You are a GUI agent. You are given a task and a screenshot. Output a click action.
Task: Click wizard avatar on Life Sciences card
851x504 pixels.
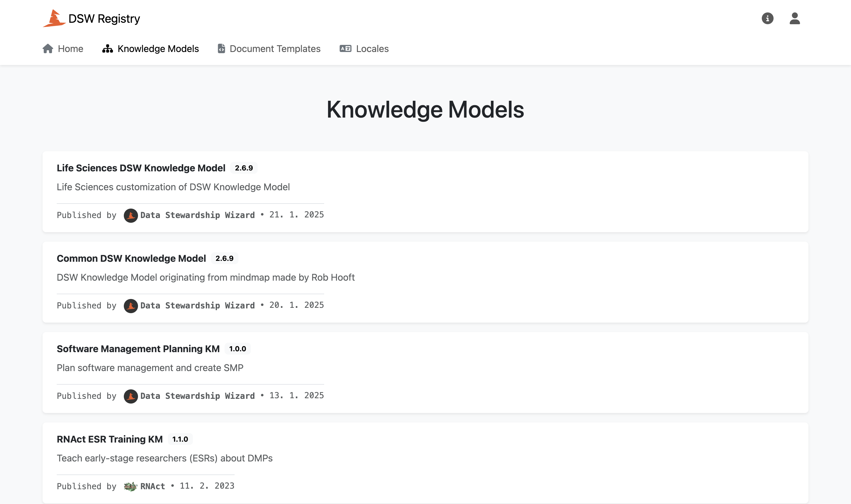(x=131, y=215)
